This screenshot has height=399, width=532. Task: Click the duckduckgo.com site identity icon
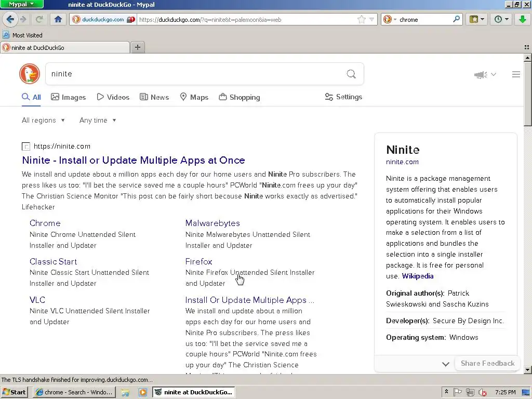coord(76,19)
